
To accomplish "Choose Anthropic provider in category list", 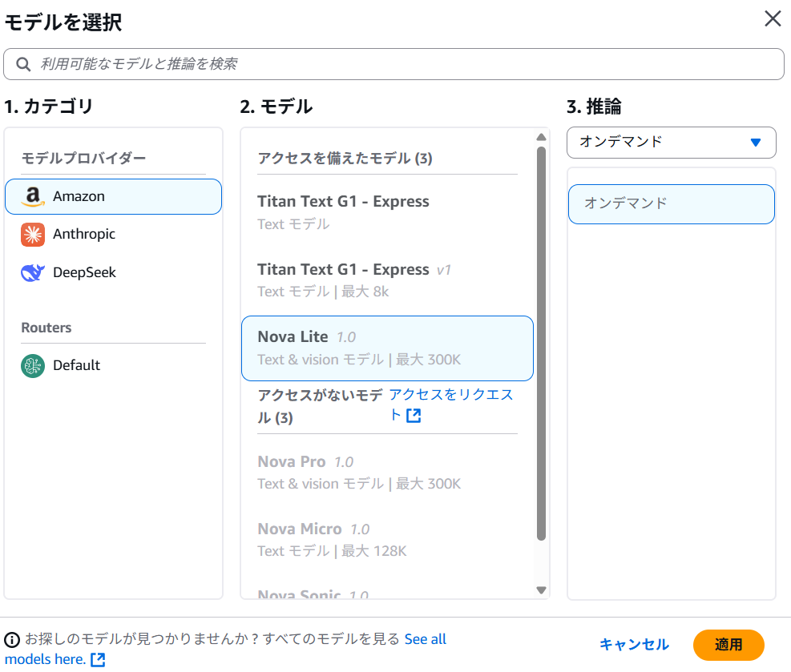I will pyautogui.click(x=113, y=235).
